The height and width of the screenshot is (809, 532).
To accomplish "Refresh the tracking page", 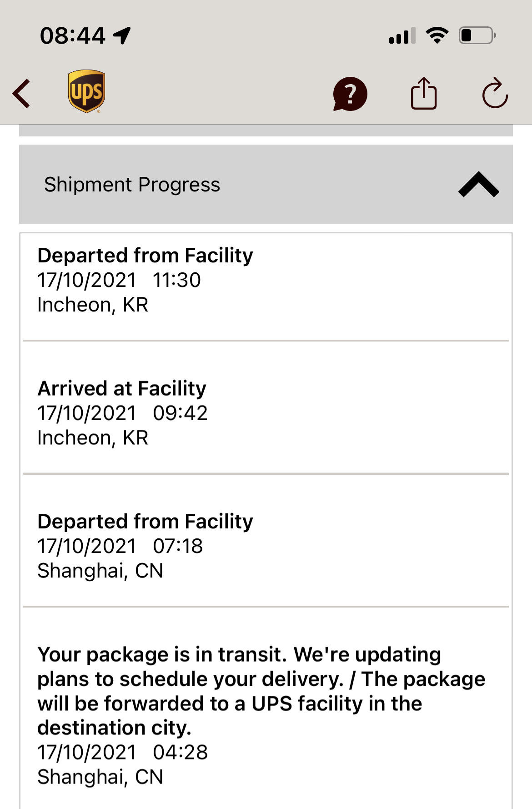I will point(495,93).
